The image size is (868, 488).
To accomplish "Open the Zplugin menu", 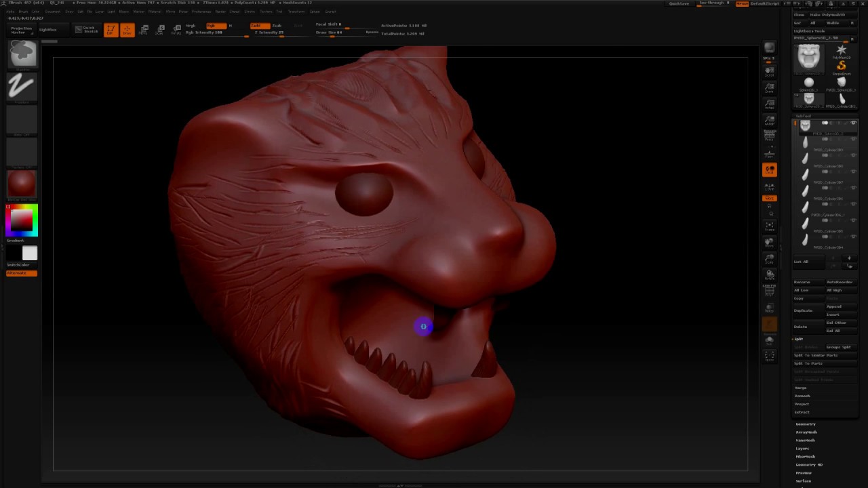I will tap(315, 12).
